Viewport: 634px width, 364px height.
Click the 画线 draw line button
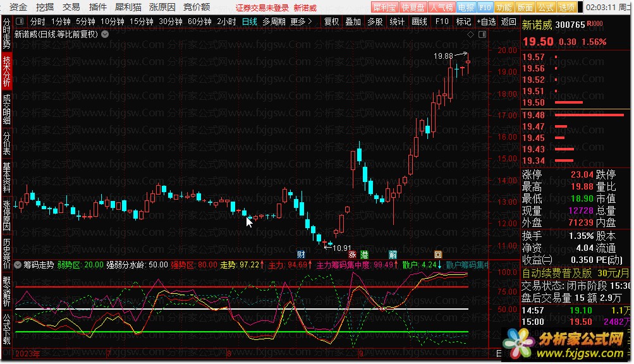[x=419, y=21]
